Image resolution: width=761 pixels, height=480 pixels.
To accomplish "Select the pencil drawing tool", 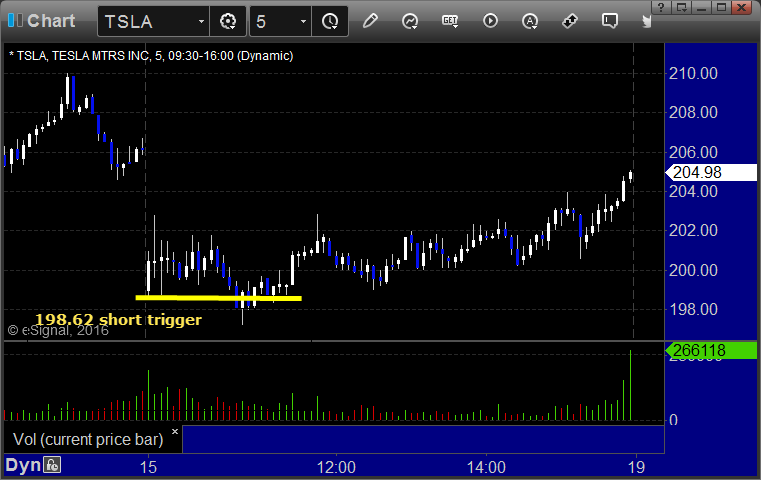I will 370,21.
